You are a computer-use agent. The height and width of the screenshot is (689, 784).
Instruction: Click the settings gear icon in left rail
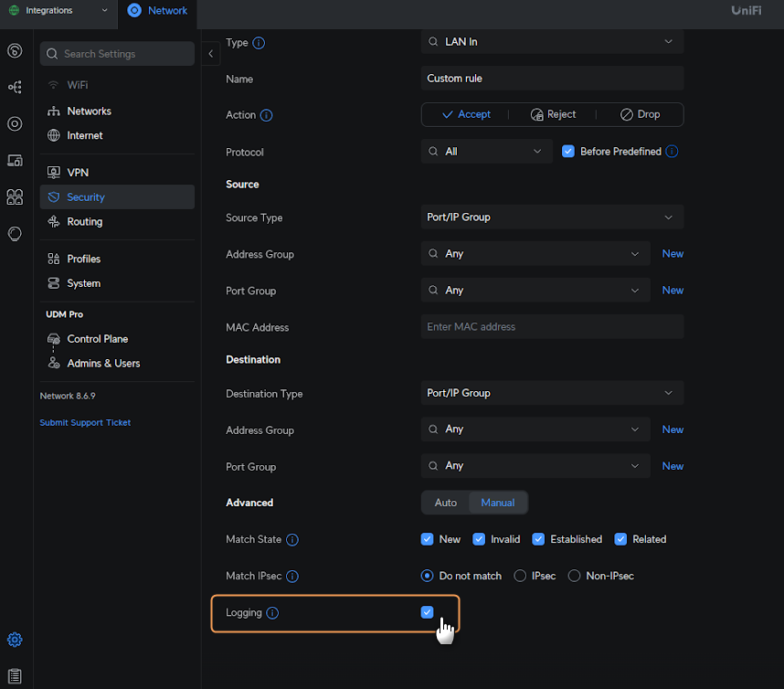(x=15, y=640)
